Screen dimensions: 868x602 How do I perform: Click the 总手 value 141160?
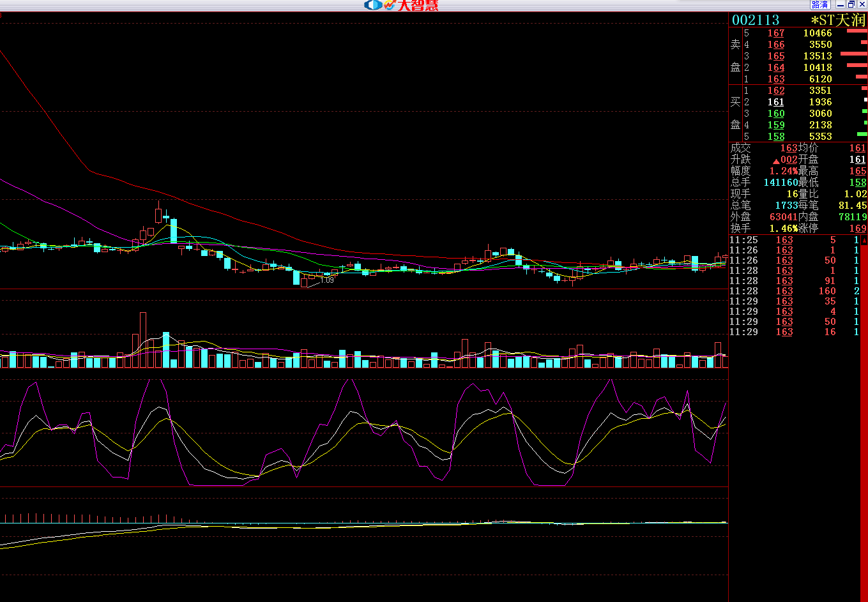[780, 183]
